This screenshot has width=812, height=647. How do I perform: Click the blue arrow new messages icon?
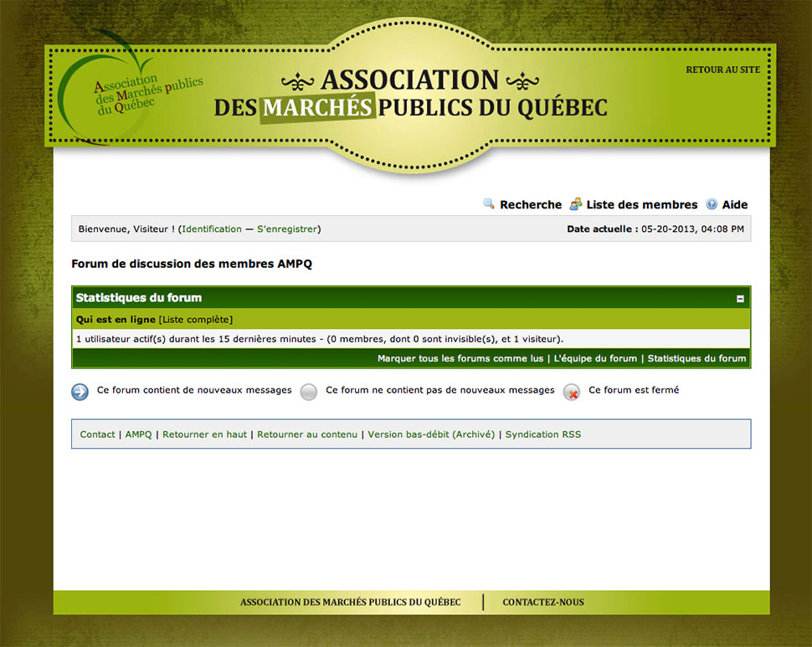tap(80, 392)
